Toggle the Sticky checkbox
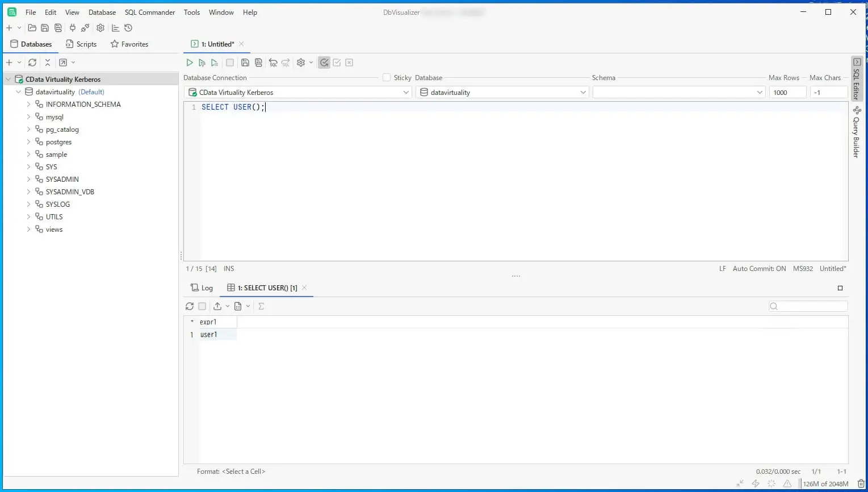Viewport: 868px width, 492px height. click(387, 77)
